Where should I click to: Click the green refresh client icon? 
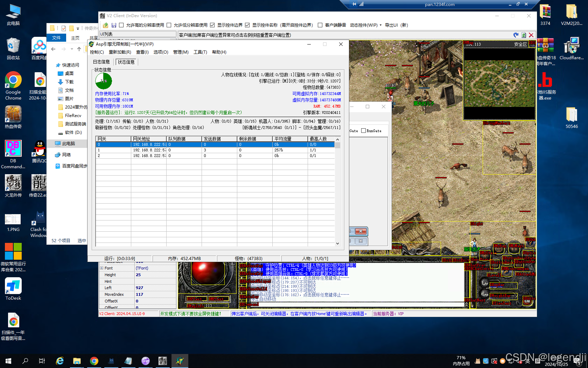coord(524,35)
